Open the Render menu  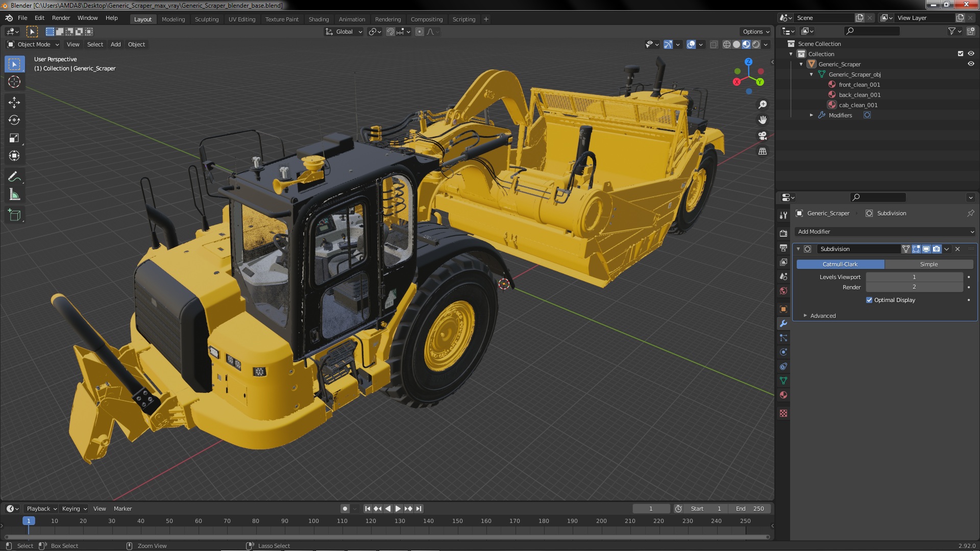tap(61, 18)
